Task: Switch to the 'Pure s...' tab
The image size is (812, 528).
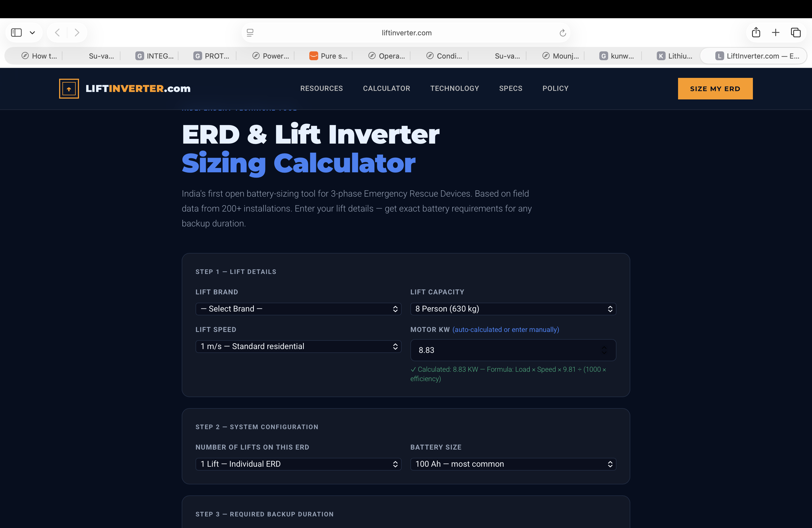Action: coord(328,56)
